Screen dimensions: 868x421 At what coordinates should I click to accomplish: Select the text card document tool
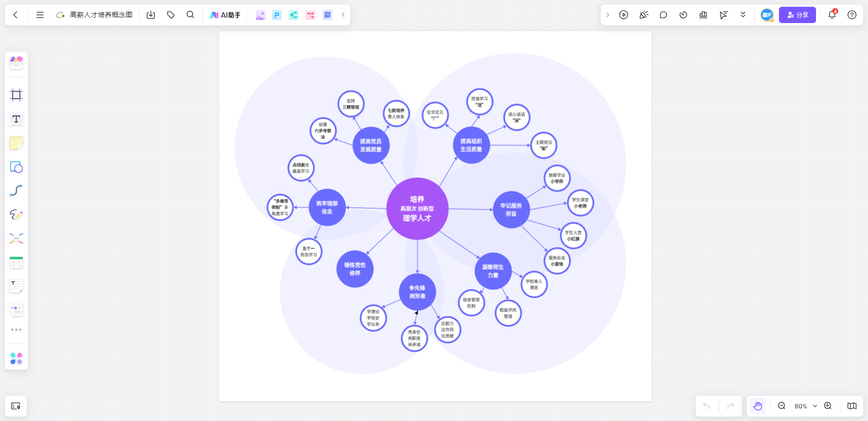(16, 286)
